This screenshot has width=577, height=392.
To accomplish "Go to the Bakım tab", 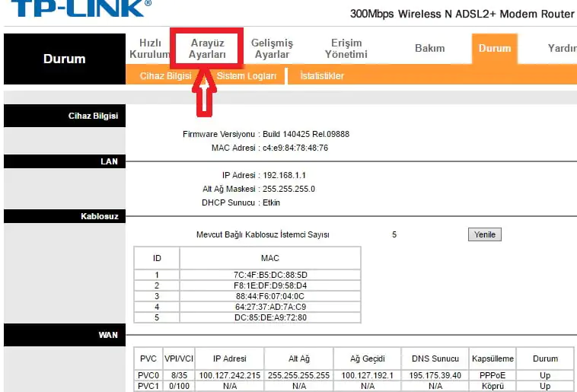I will click(429, 48).
